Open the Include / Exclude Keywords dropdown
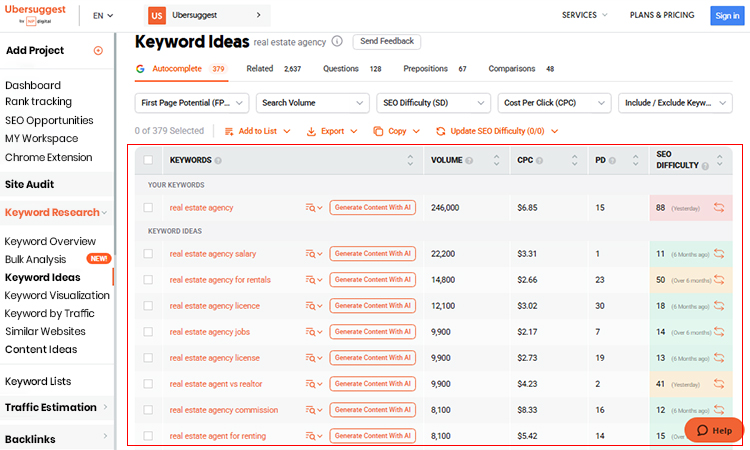Image resolution: width=750 pixels, height=450 pixels. [x=675, y=103]
